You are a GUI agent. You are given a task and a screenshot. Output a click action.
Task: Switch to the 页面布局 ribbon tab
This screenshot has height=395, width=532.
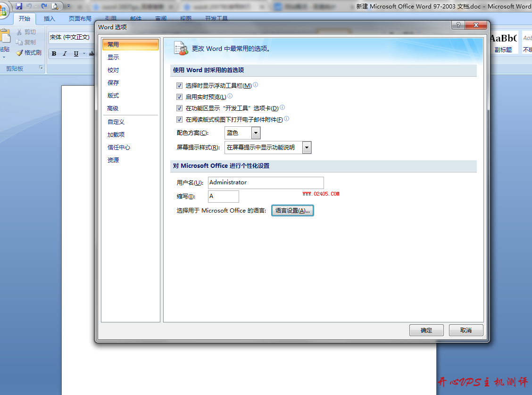pos(80,19)
